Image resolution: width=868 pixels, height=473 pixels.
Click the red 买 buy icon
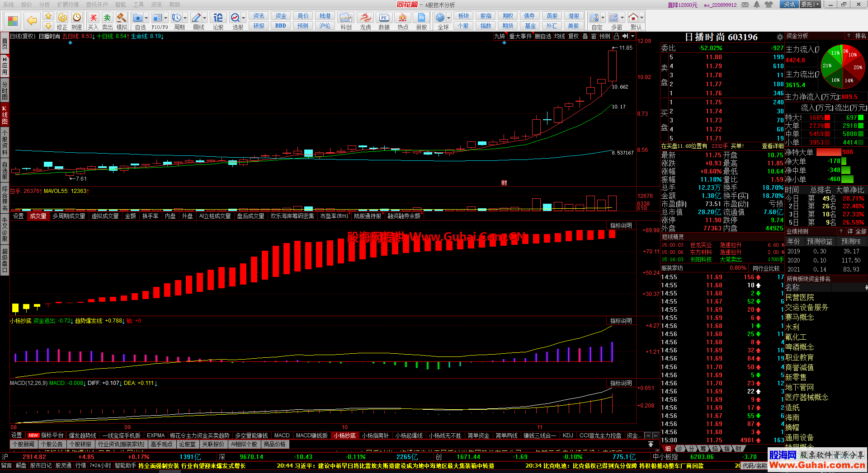pyautogui.click(x=93, y=18)
